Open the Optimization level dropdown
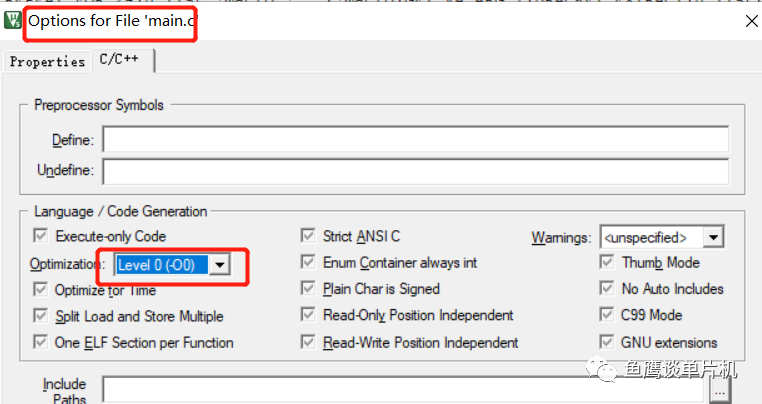This screenshot has width=762, height=404. 220,265
